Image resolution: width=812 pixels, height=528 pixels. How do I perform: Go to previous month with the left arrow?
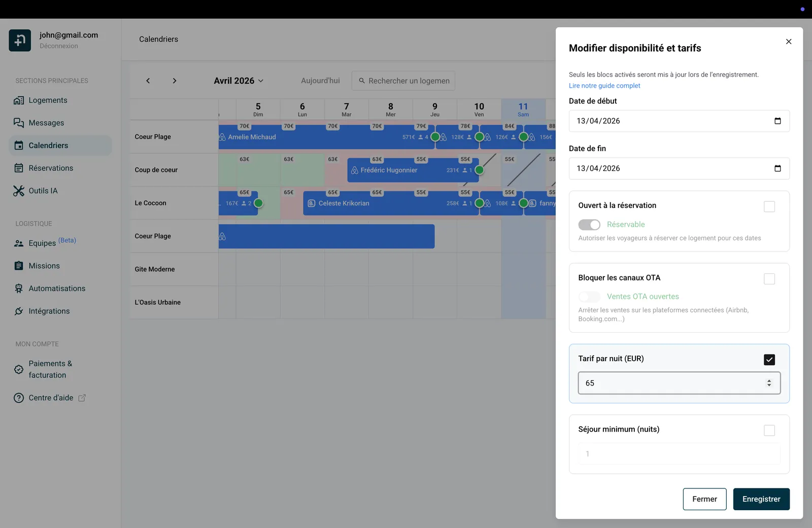(x=148, y=81)
